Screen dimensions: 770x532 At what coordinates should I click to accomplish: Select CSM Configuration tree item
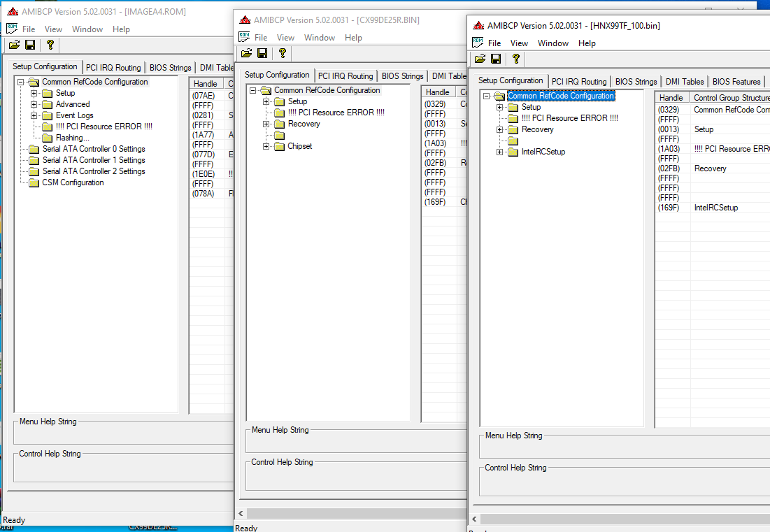pyautogui.click(x=73, y=182)
